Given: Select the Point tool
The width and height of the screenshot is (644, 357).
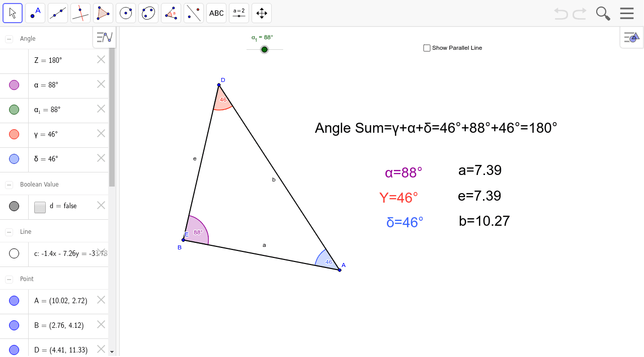Looking at the screenshot, I should [35, 13].
